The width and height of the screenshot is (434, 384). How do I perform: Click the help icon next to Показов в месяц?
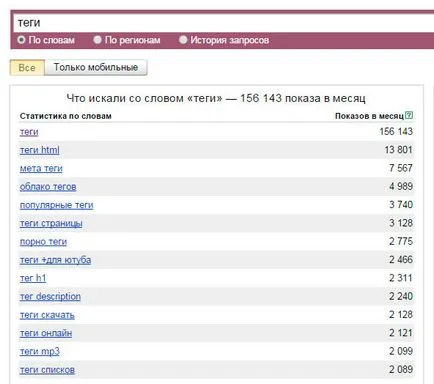tap(409, 115)
